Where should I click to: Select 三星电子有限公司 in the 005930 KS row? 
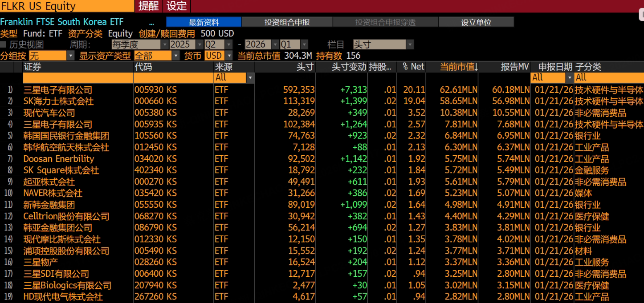pyautogui.click(x=58, y=90)
